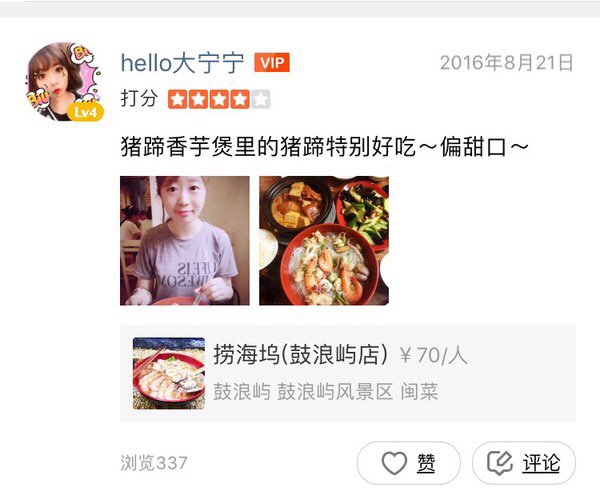Screen dimensions: 600x503
Task: Tap the Lv4 level badge
Action: coord(85,112)
